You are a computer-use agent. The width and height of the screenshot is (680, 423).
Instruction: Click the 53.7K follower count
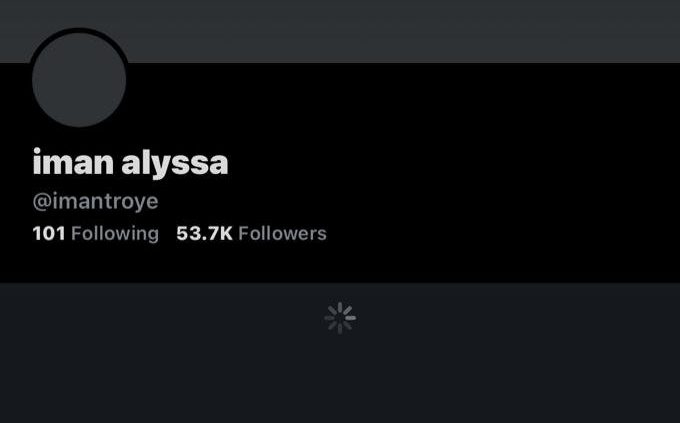point(204,233)
